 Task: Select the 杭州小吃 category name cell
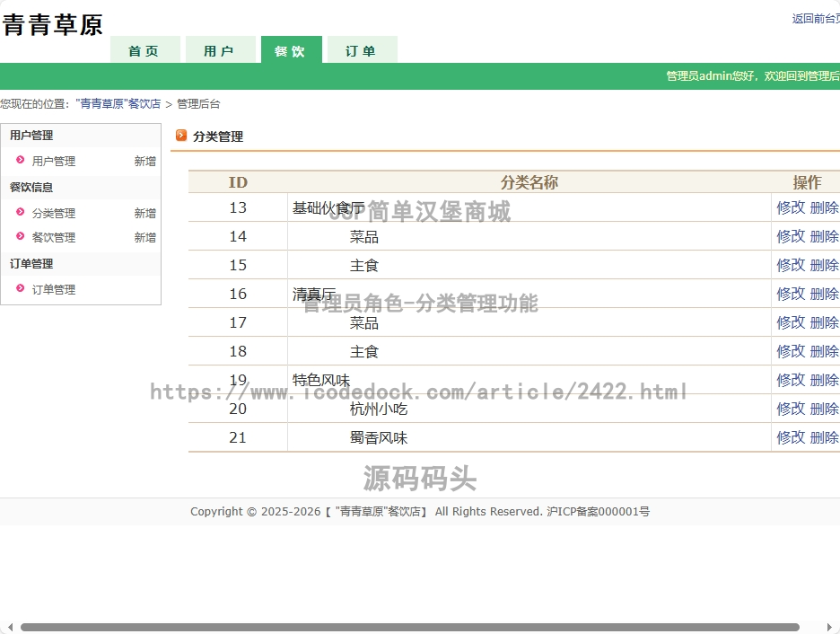click(529, 409)
